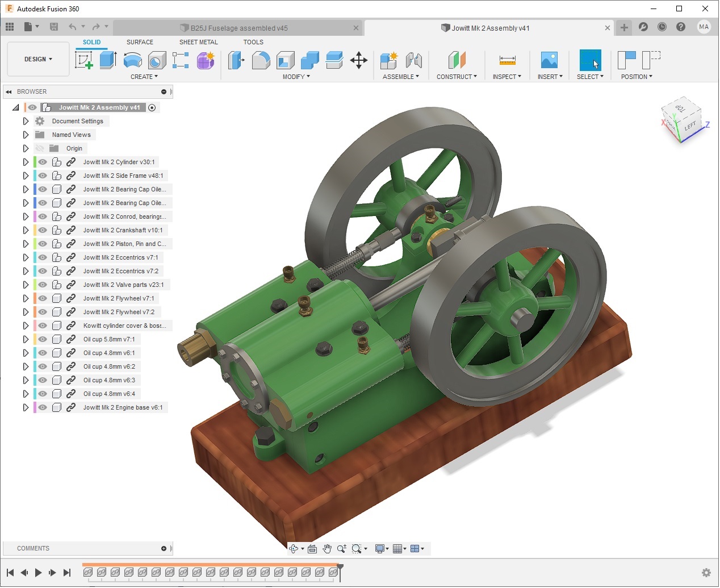Image resolution: width=720 pixels, height=588 pixels.
Task: Hide the Jowitt Mk 2 Crankshaft component
Action: [43, 230]
